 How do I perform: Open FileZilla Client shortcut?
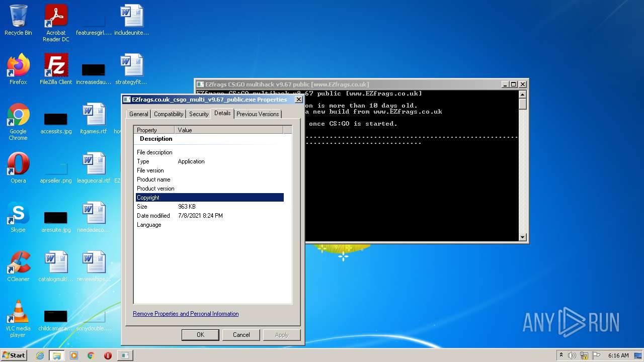pyautogui.click(x=56, y=69)
